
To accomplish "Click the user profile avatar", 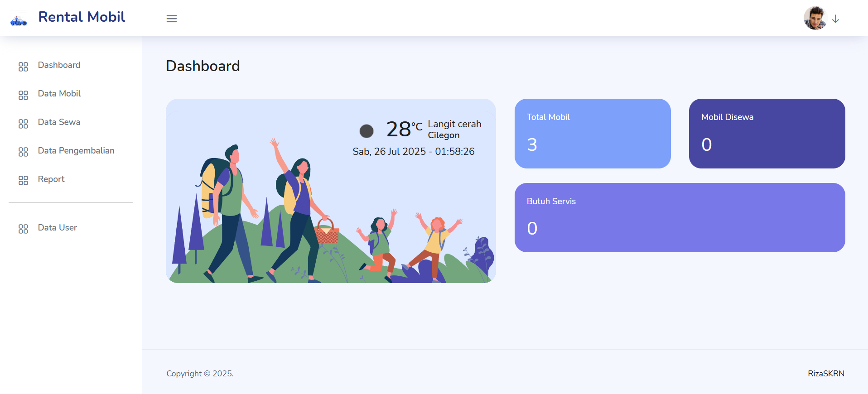I will click(815, 19).
